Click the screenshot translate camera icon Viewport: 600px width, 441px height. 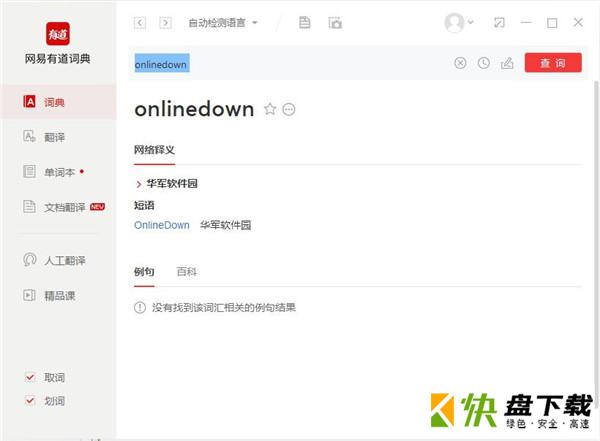click(335, 23)
